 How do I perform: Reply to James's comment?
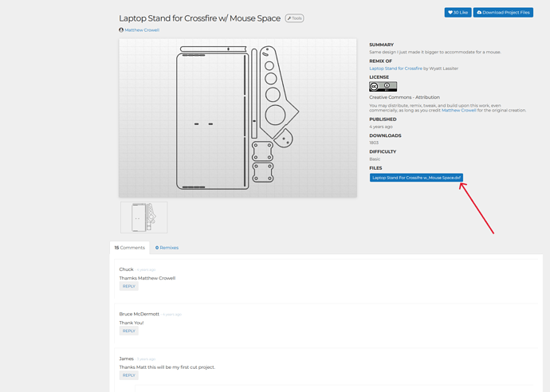point(128,375)
